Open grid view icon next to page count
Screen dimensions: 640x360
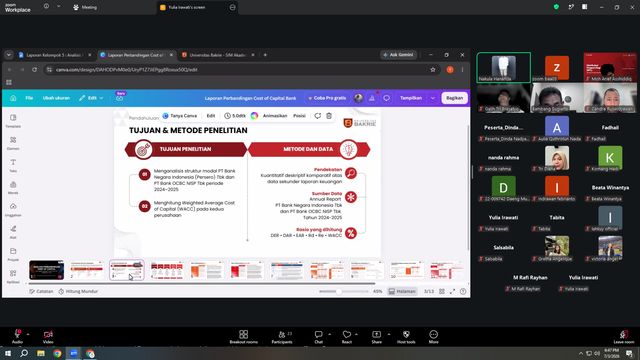[x=442, y=291]
